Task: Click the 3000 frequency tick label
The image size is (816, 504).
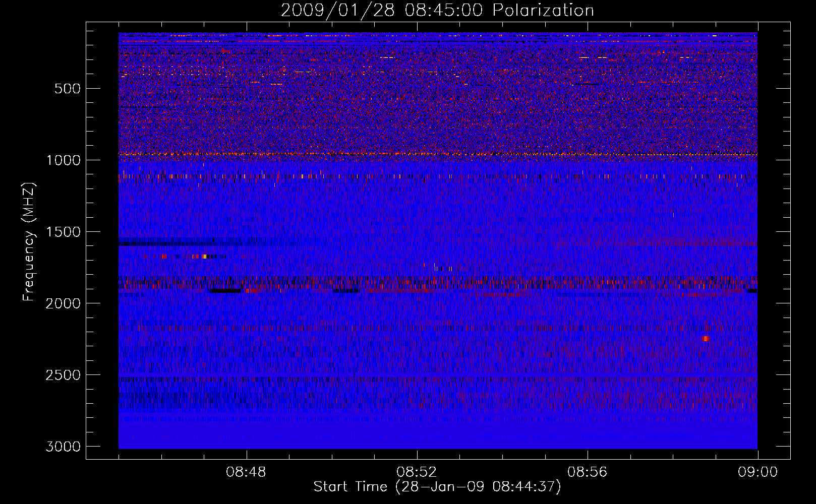Action: click(63, 447)
